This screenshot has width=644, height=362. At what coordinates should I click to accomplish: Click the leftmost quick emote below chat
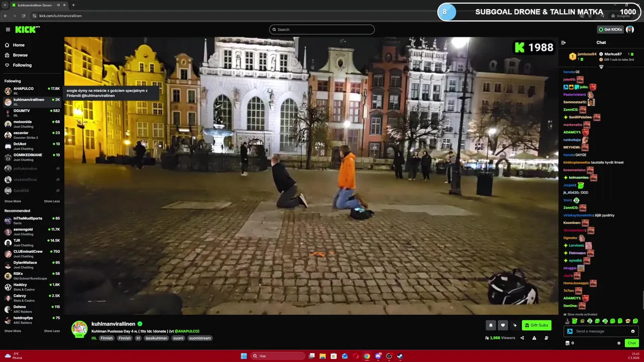tap(568, 321)
